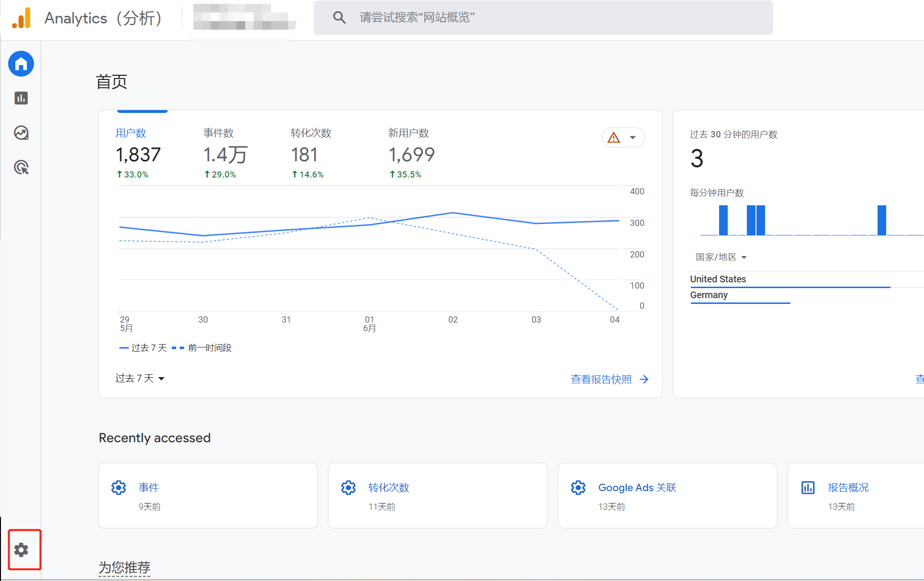The height and width of the screenshot is (581, 924).
Task: Open the Reports bar chart sidebar icon
Action: [21, 98]
